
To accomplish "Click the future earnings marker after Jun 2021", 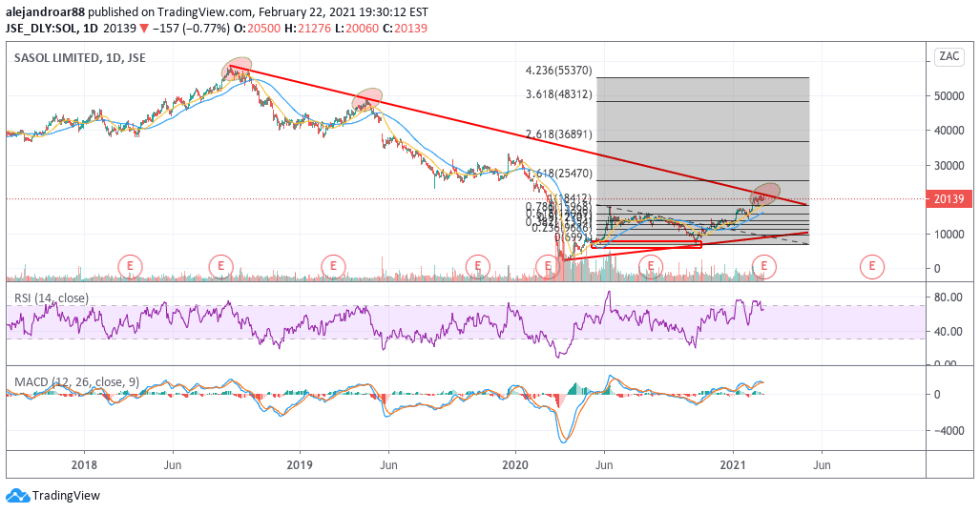I will (x=871, y=266).
